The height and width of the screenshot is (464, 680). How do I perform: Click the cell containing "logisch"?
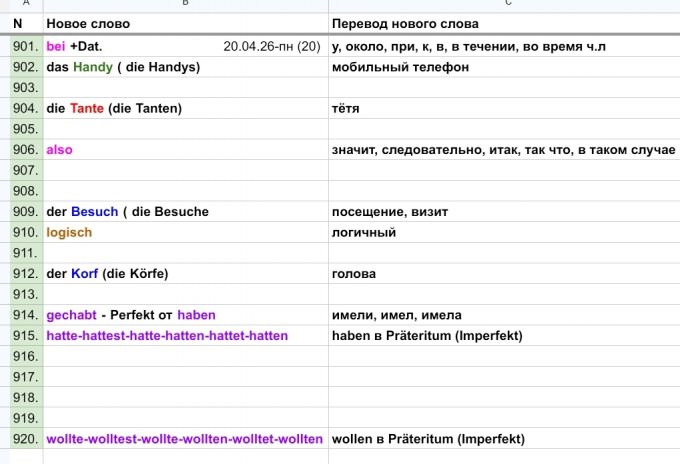coord(185,232)
